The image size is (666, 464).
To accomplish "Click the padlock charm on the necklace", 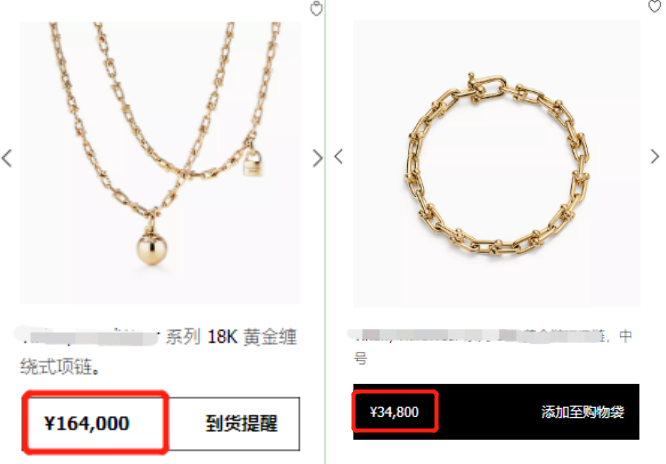I will 254,163.
